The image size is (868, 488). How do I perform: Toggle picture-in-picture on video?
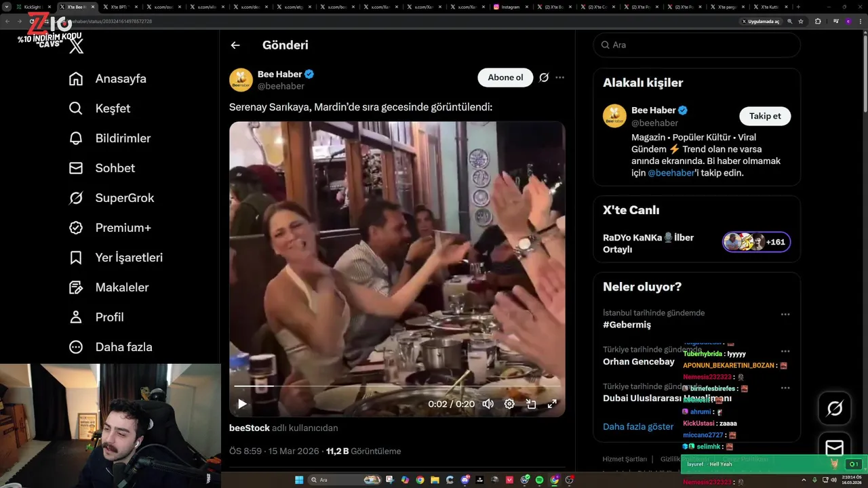point(531,404)
